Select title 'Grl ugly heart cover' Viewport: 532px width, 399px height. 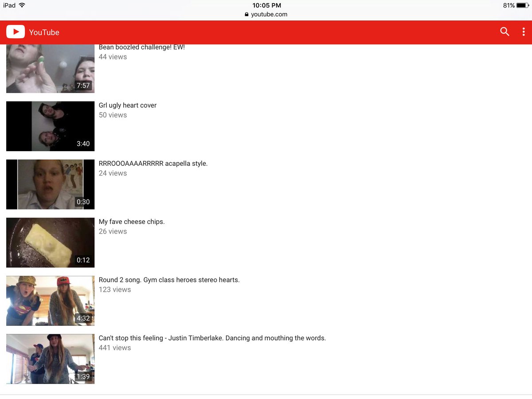coord(128,106)
